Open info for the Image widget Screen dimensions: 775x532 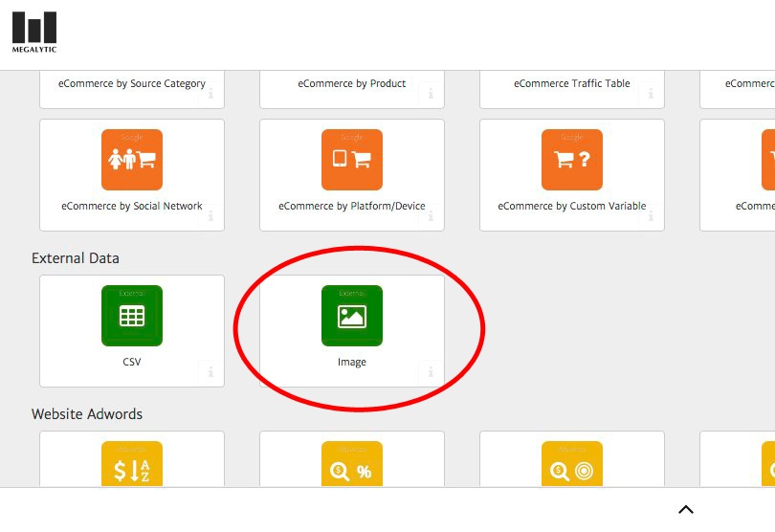(431, 372)
